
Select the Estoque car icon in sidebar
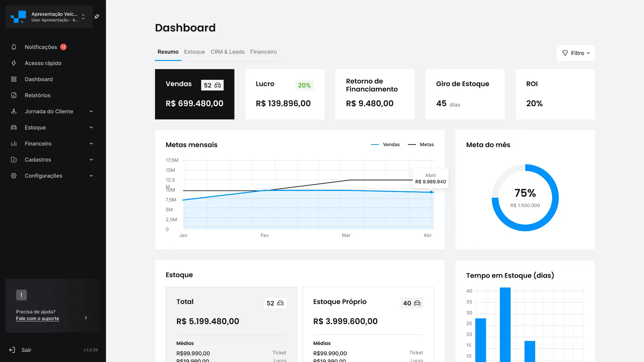(14, 127)
